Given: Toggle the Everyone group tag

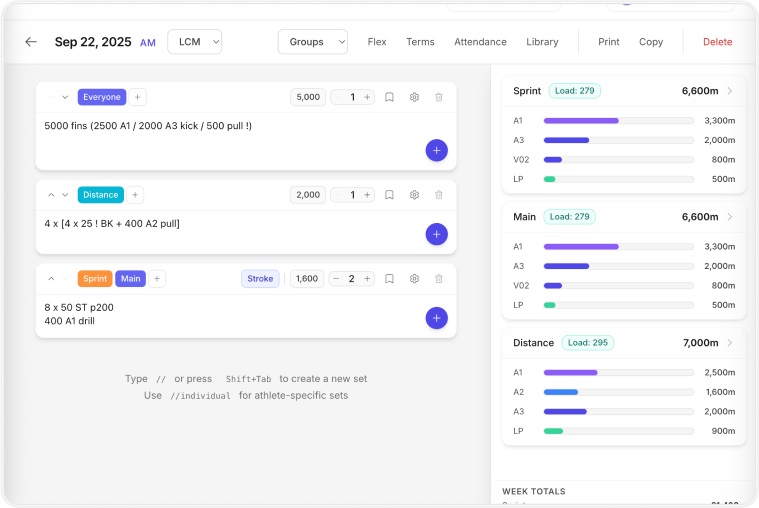Looking at the screenshot, I should 102,97.
